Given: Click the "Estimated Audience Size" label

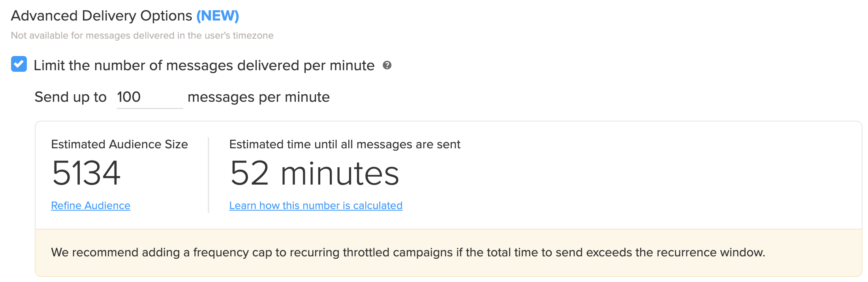Looking at the screenshot, I should click(x=119, y=144).
